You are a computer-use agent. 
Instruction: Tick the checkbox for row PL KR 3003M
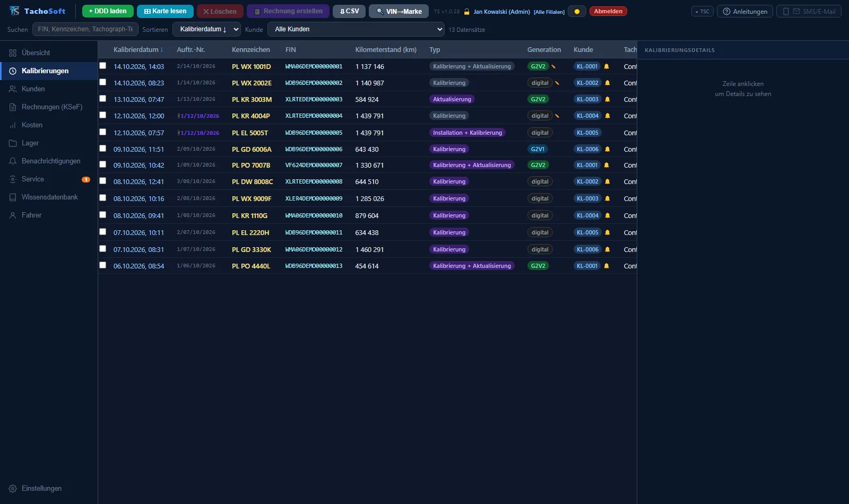103,99
